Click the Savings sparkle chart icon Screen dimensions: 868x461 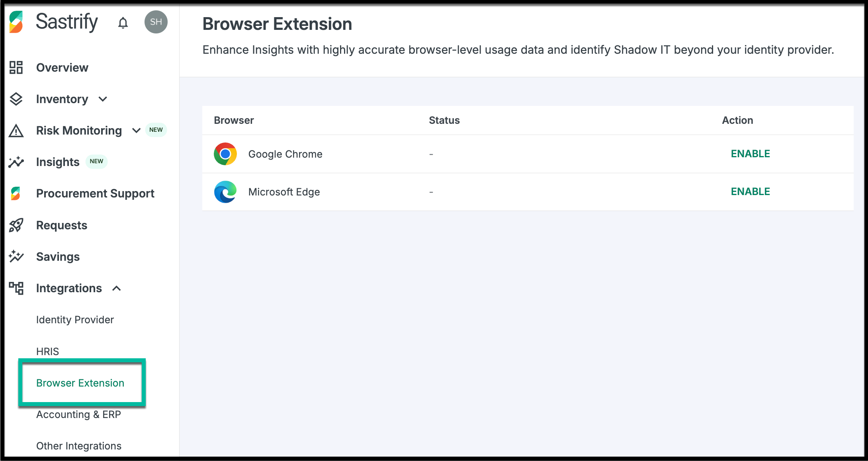[16, 256]
